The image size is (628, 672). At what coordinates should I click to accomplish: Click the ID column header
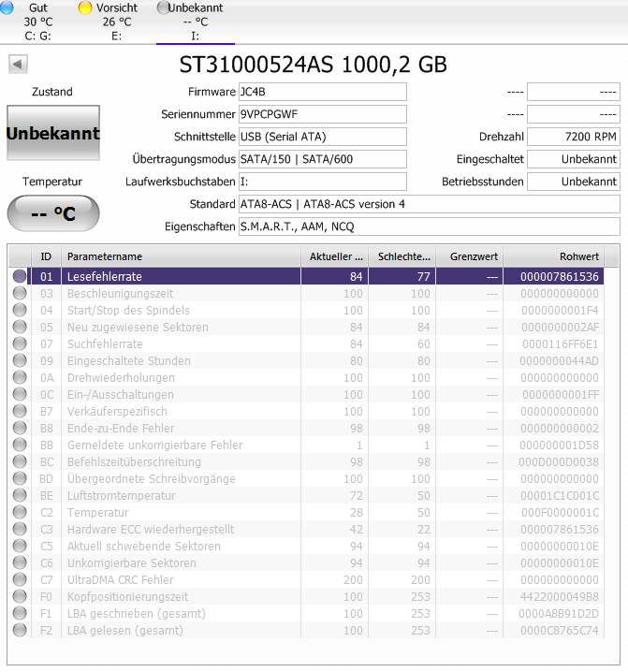(x=46, y=256)
